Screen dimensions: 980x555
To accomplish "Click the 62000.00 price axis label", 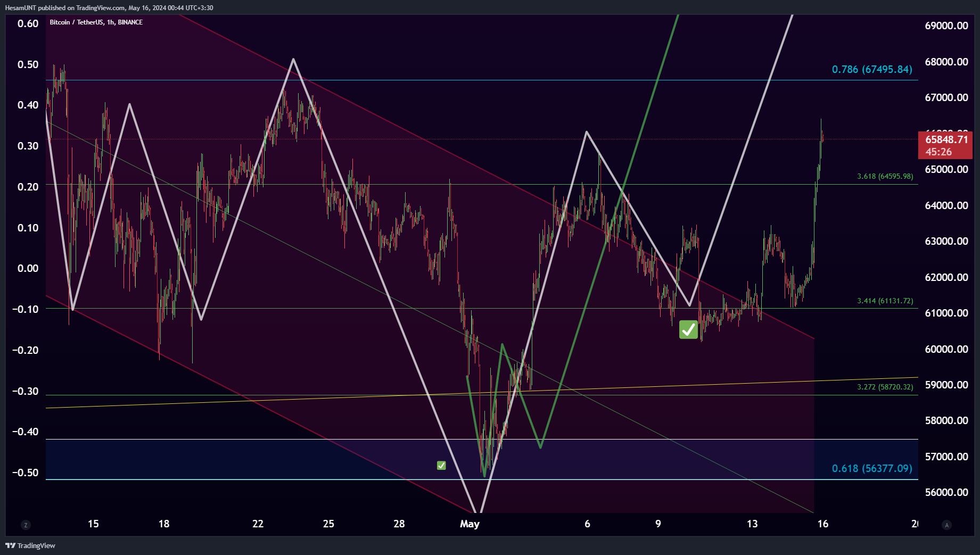I will coord(946,277).
